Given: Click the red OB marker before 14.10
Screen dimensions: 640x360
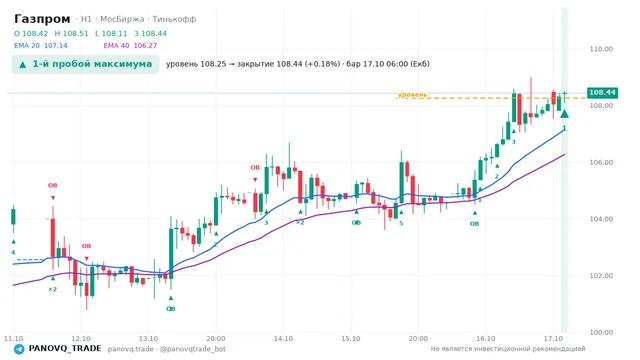Looking at the screenshot, I should [255, 173].
